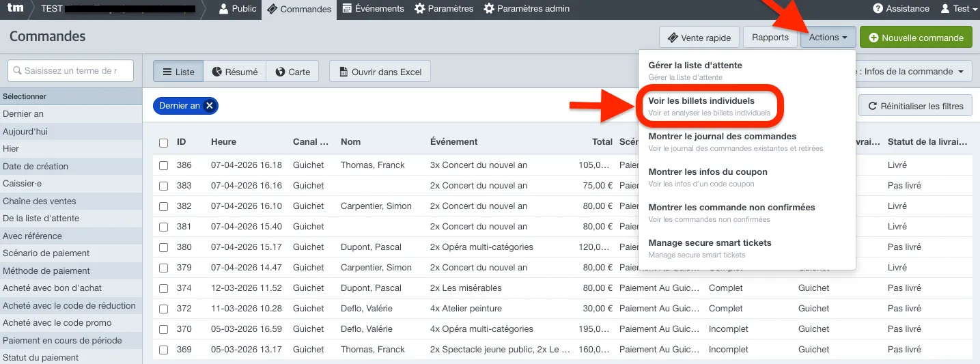Sort by the Total column header

coord(602,142)
